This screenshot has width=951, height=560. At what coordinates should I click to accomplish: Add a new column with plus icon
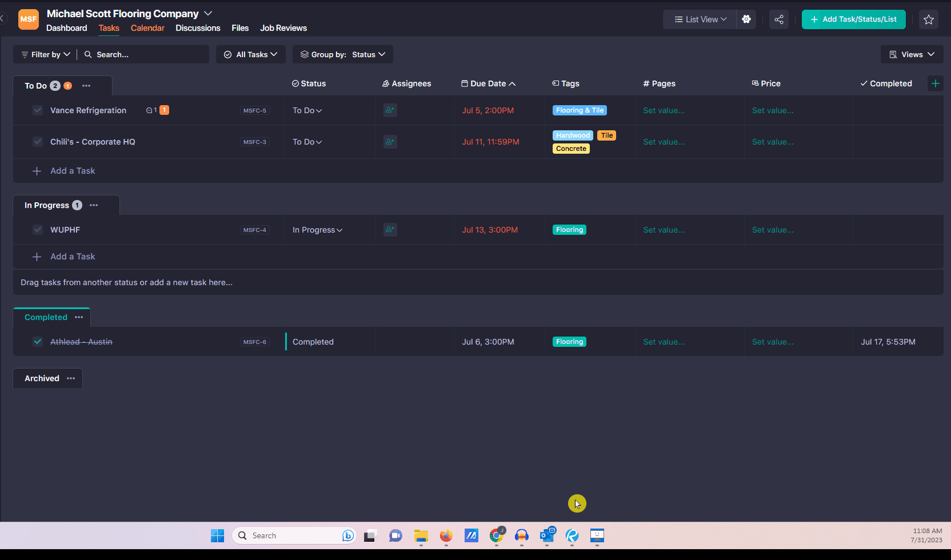tap(936, 83)
